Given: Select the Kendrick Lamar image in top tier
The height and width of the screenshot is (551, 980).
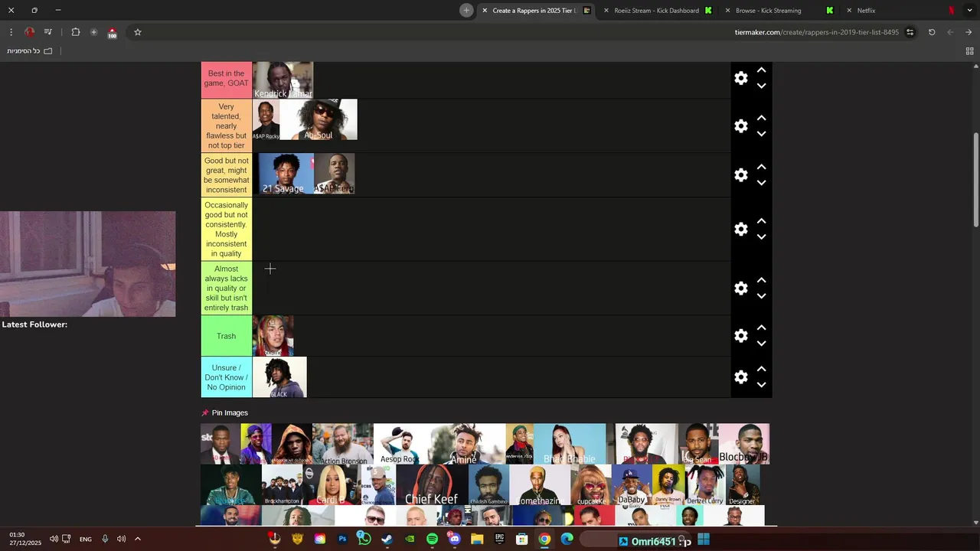Looking at the screenshot, I should [x=283, y=80].
